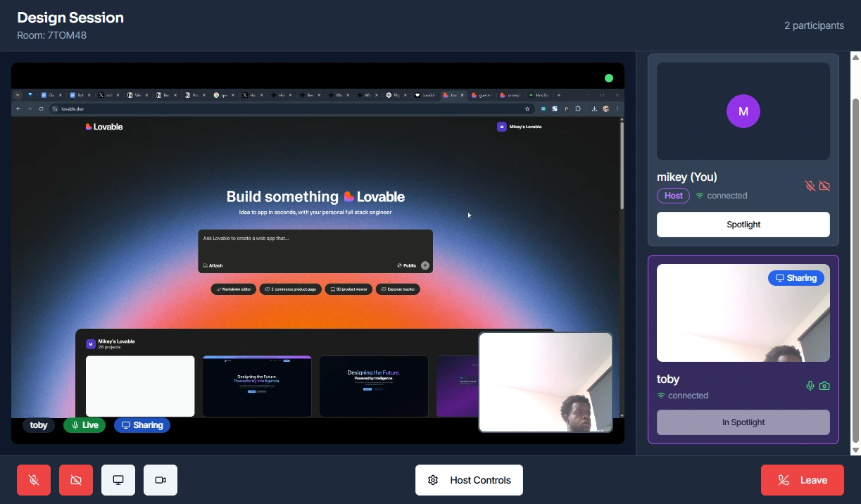Click the gear icon in Host Controls

433,480
